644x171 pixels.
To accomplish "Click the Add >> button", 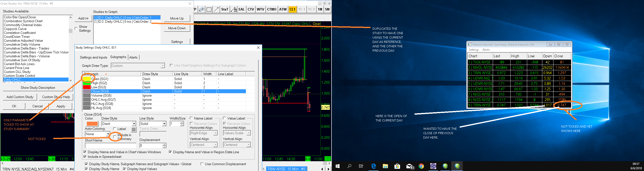I will (x=83, y=18).
